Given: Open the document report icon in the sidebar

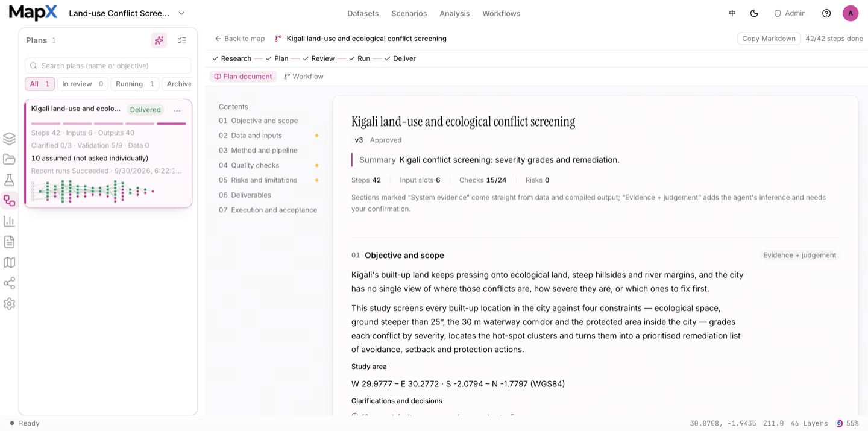Looking at the screenshot, I should [x=9, y=242].
